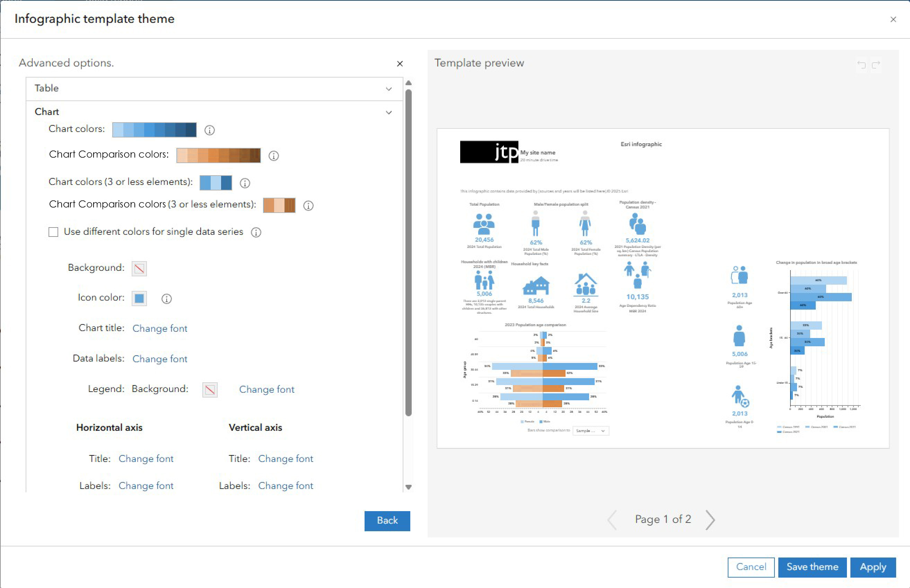This screenshot has width=910, height=588.
Task: Open Legend Background color swatch
Action: point(210,390)
